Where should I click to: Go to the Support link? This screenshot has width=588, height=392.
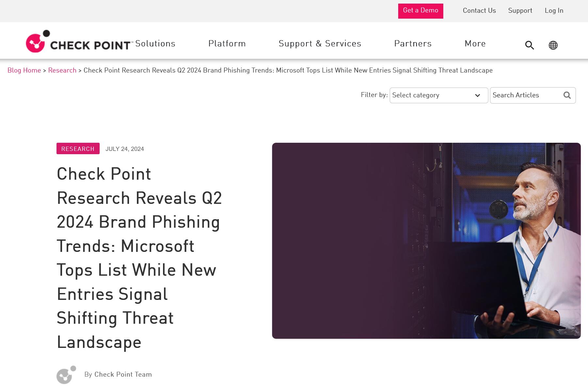tap(520, 11)
